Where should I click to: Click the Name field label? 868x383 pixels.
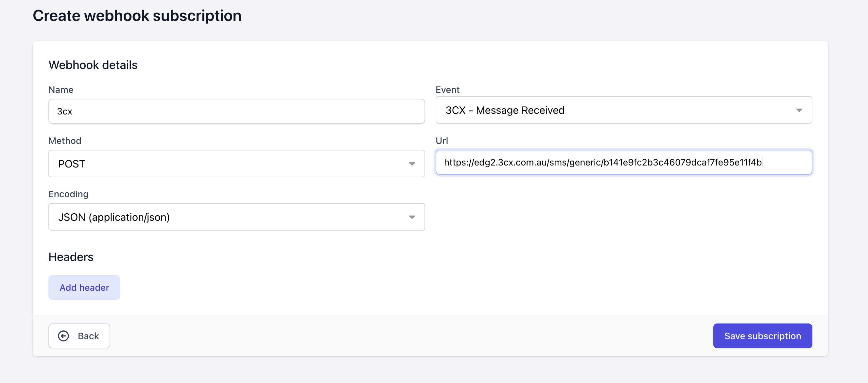pos(61,90)
